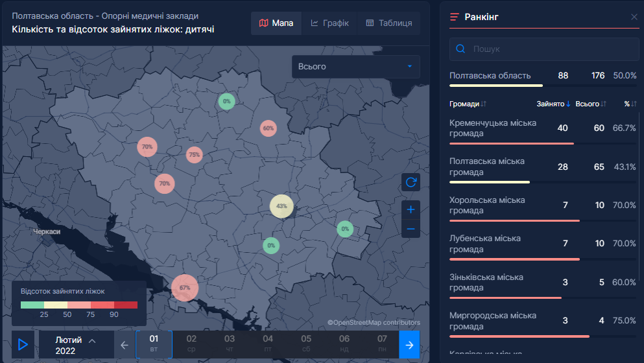Sort by Зайнято column
644x363 pixels.
tap(553, 104)
